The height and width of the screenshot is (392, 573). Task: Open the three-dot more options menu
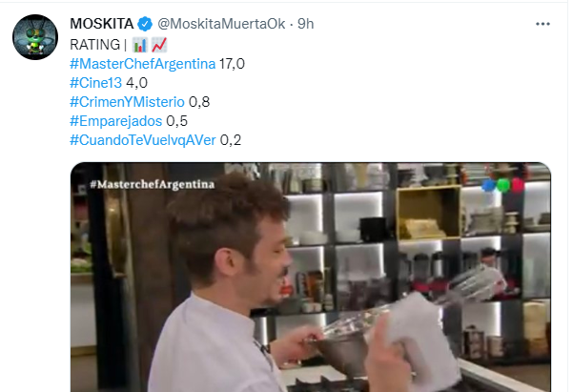click(x=542, y=24)
